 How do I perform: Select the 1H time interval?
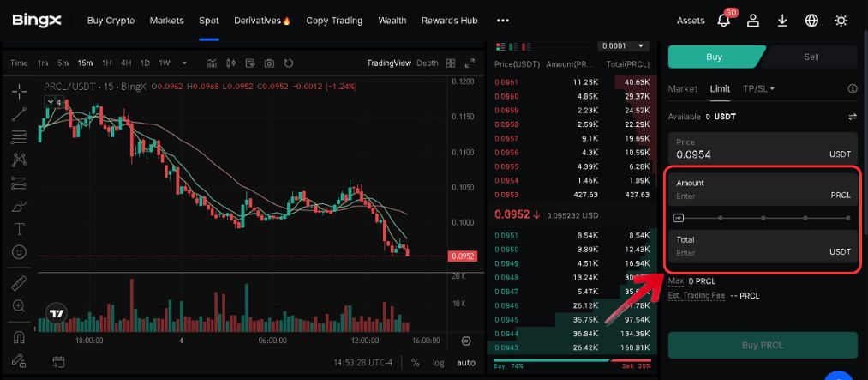[107, 63]
